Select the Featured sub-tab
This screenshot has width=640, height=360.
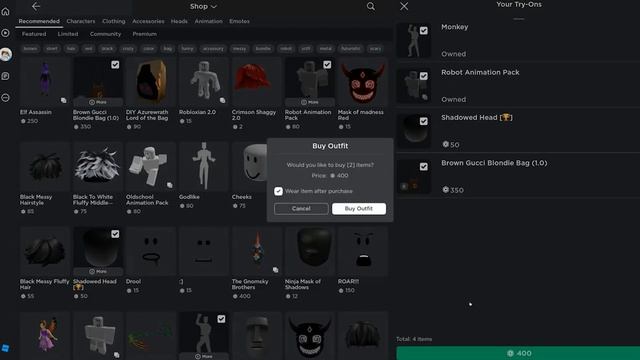coord(34,34)
